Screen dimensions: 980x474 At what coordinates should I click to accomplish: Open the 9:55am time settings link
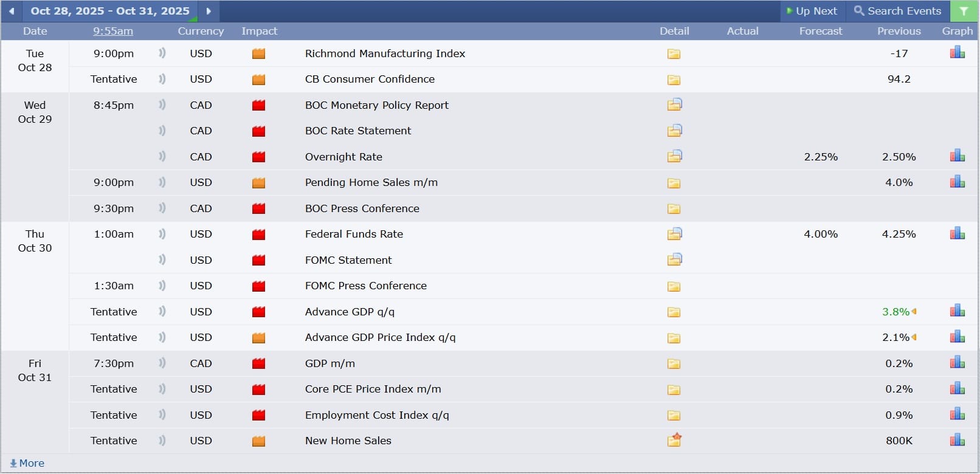(x=113, y=31)
